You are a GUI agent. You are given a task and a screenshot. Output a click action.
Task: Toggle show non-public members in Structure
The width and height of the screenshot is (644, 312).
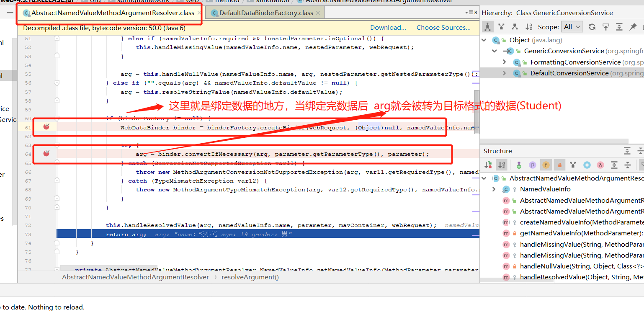click(559, 165)
